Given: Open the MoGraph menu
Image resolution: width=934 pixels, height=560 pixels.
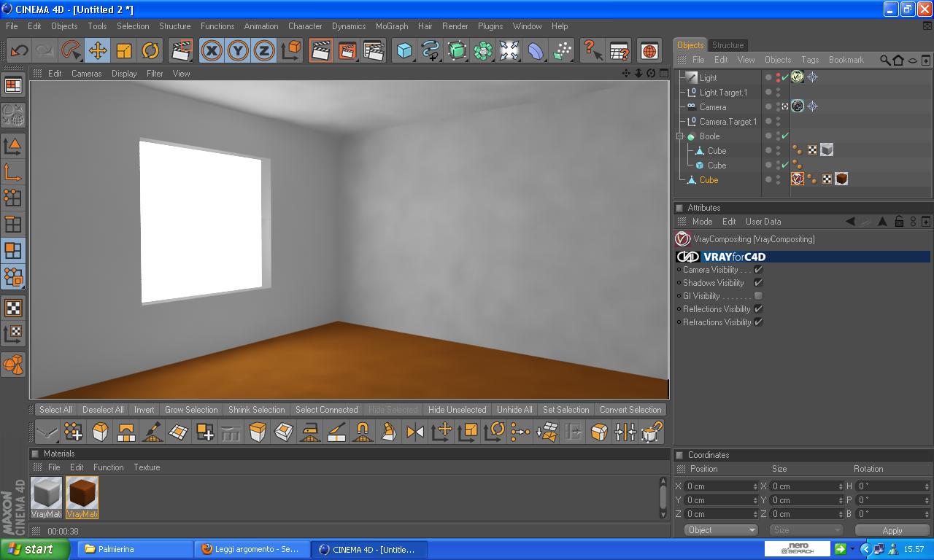Looking at the screenshot, I should [x=392, y=26].
